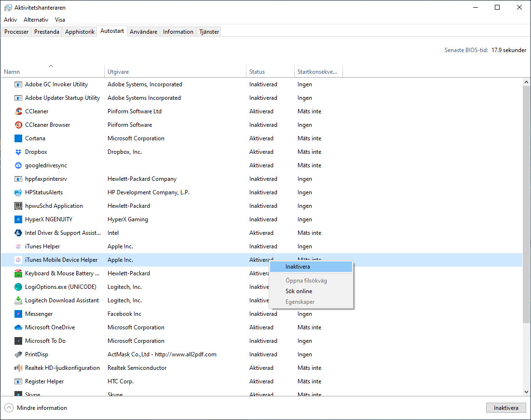Click the Cortana icon

click(18, 138)
